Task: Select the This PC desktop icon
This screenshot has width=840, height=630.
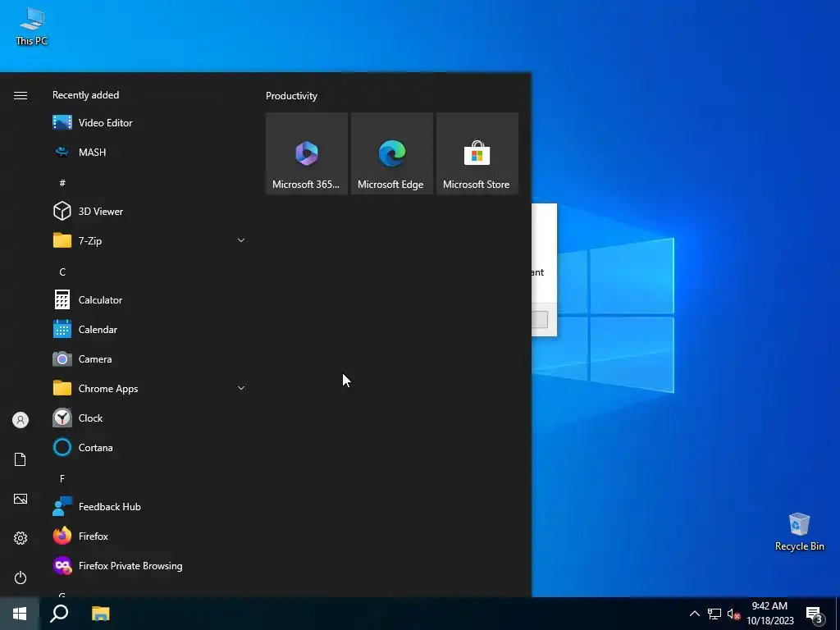Action: [32, 27]
